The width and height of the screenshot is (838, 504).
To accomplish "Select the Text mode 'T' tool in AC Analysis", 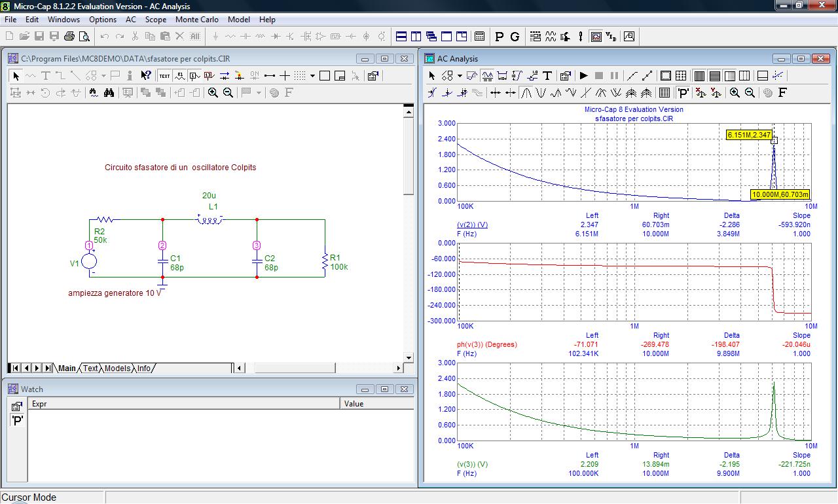I will (x=547, y=76).
